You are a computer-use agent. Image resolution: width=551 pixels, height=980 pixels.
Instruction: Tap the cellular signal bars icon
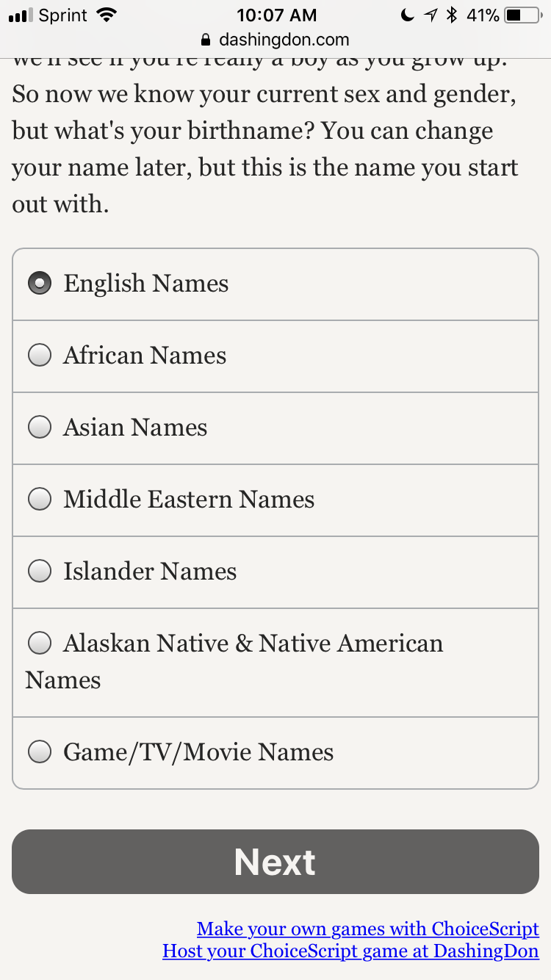pos(21,15)
